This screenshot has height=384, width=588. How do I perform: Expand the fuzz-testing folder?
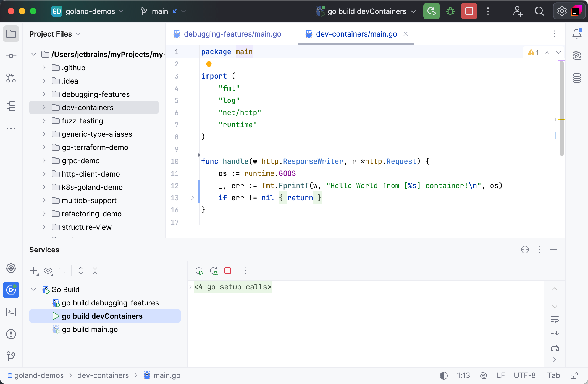coord(44,121)
